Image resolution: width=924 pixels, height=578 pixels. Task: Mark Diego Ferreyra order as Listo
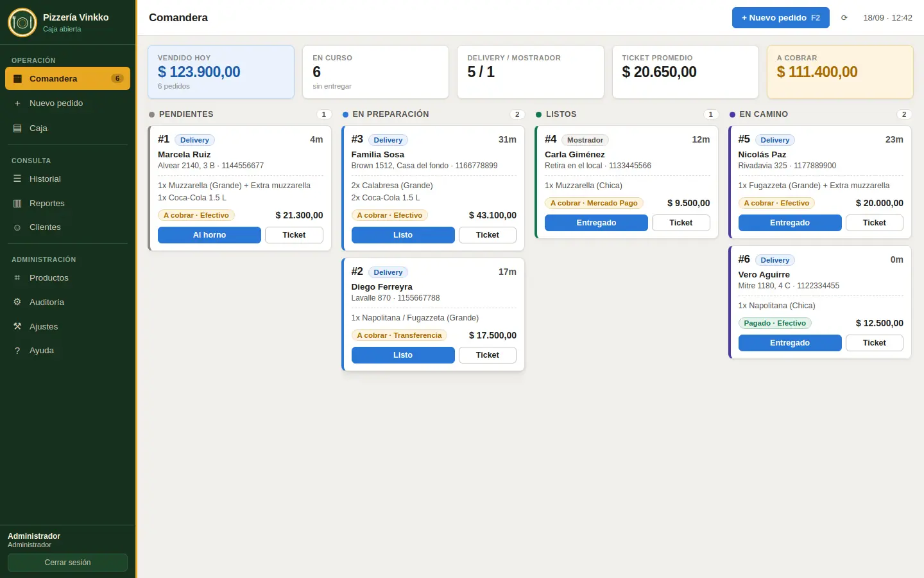click(403, 355)
